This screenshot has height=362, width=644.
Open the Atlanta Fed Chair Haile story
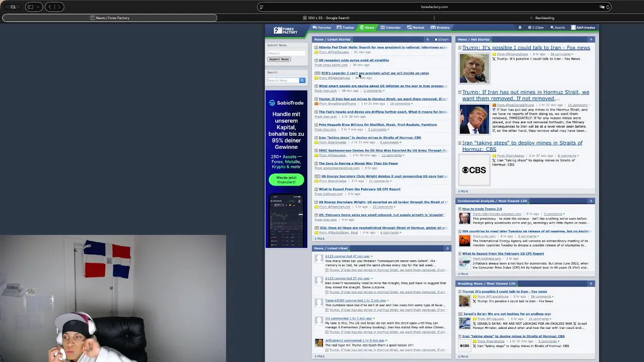pyautogui.click(x=383, y=47)
